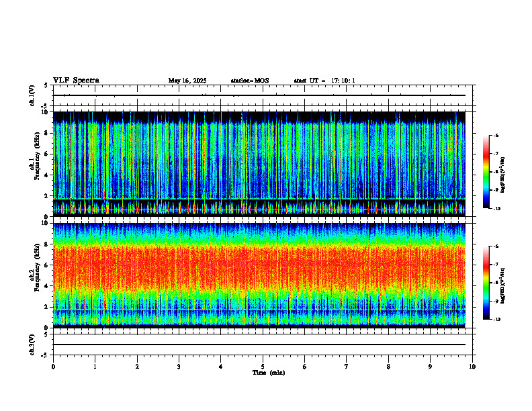532x411 pixels.
Task: Click the ch.3 voltage waveform trace
Action: (259, 345)
